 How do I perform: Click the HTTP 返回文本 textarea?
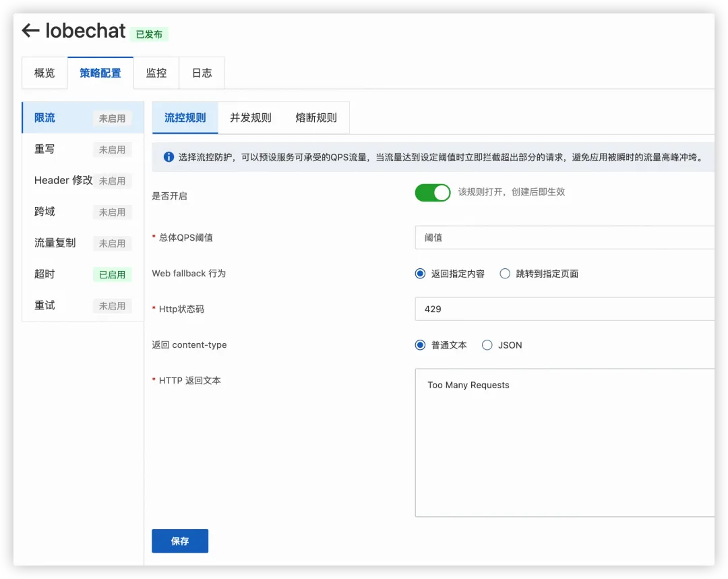click(x=565, y=442)
